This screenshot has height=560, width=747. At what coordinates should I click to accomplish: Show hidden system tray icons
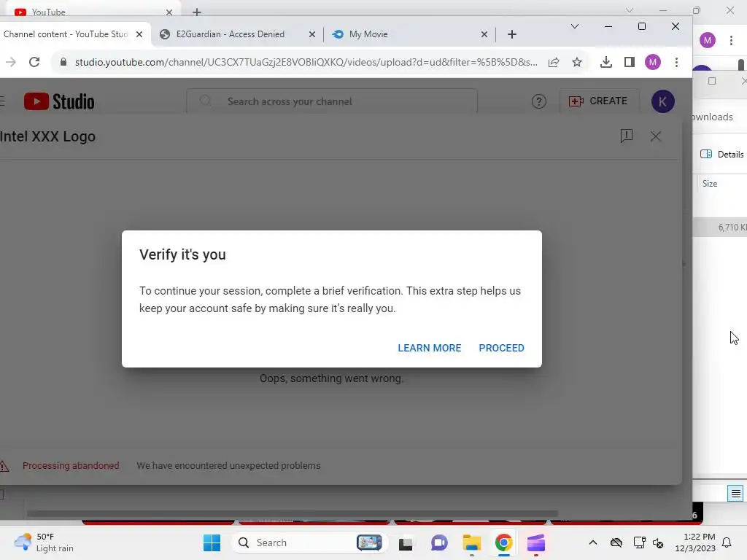[592, 542]
